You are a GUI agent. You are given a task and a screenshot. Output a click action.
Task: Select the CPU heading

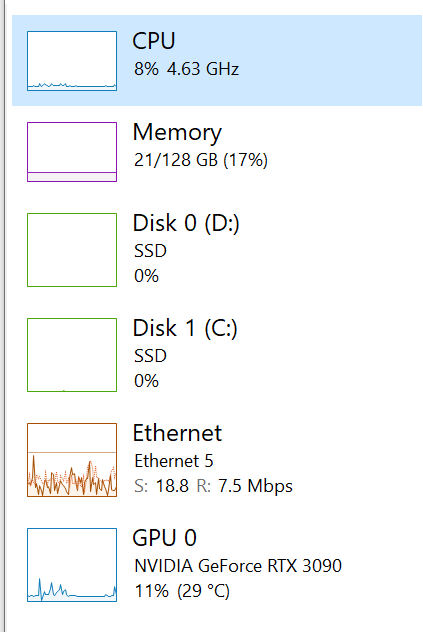[154, 41]
